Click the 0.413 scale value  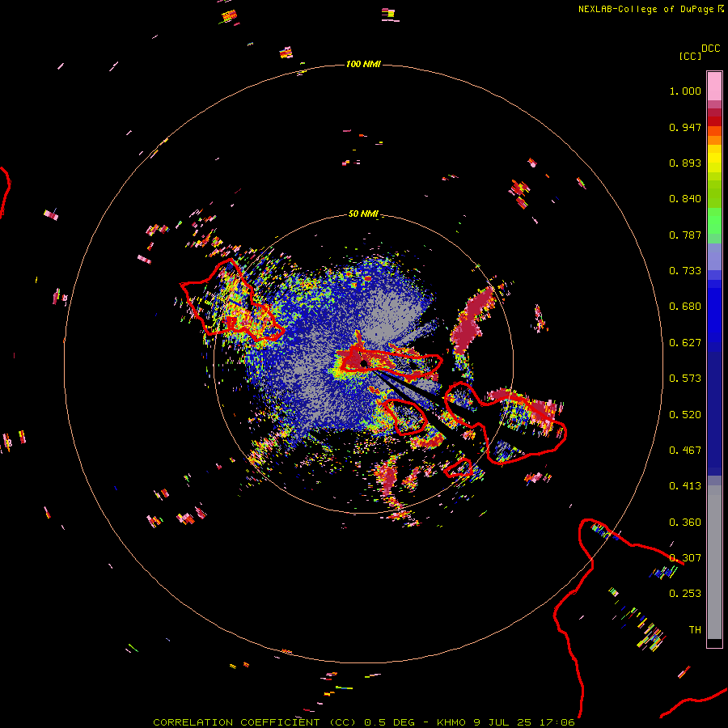685,486
